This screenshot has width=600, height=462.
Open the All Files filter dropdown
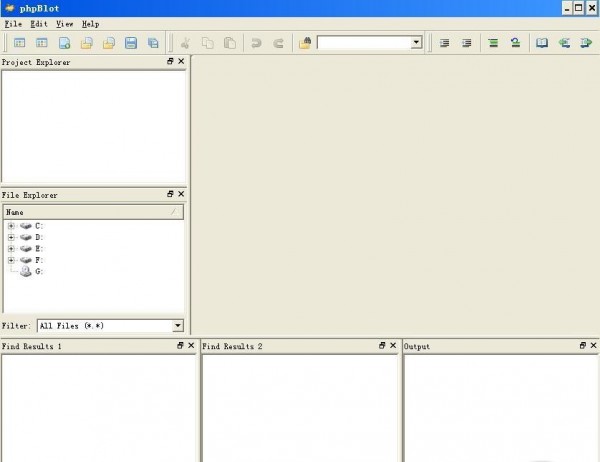click(x=178, y=326)
